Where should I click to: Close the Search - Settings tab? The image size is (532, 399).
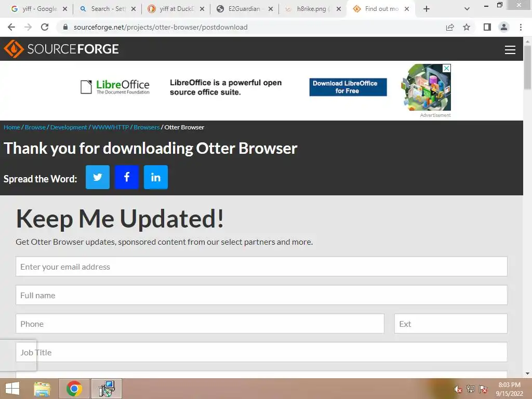(134, 9)
